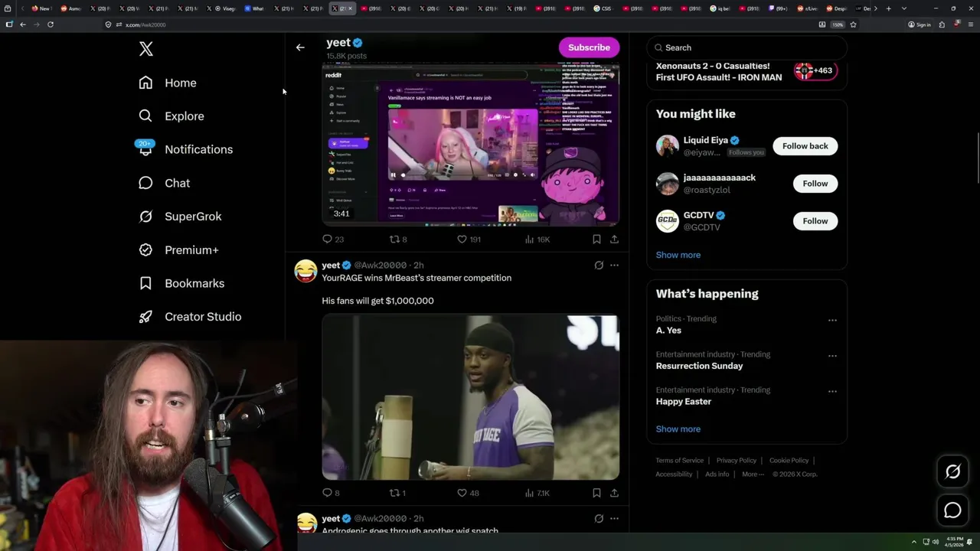This screenshot has width=980, height=551.
Task: Bookmark the Vanillamace video post
Action: click(x=596, y=240)
